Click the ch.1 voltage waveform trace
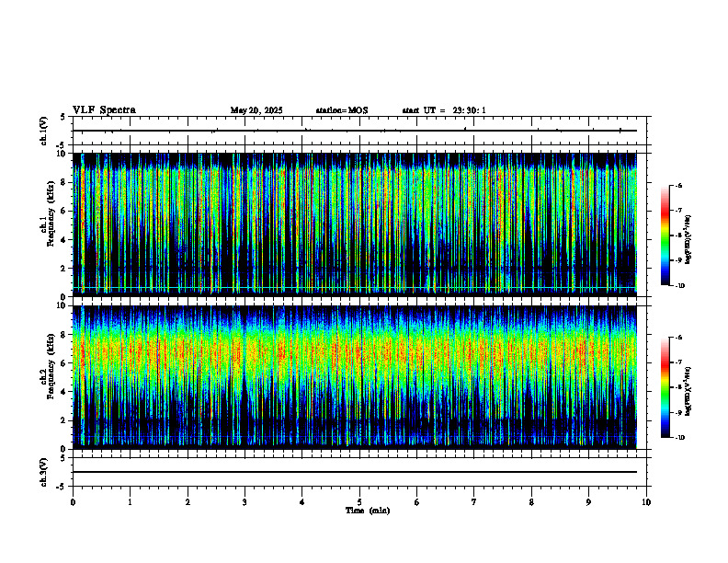728x563 pixels. click(x=354, y=131)
